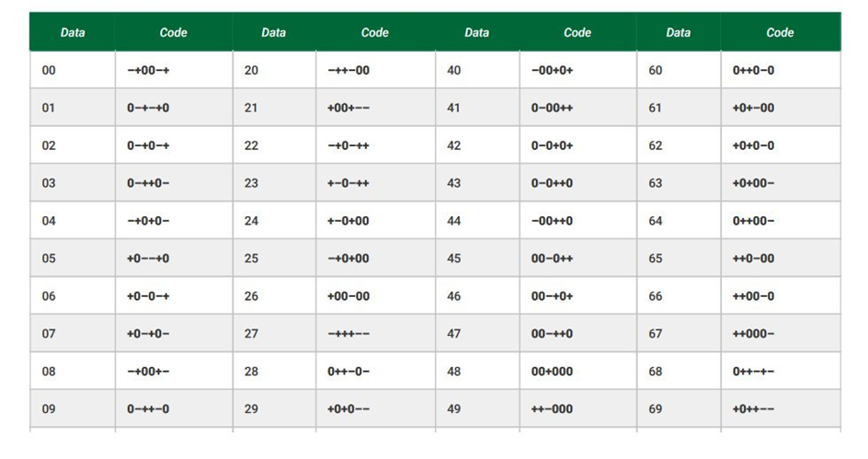The image size is (868, 459).
Task: Click data cell 44
Action: coord(454,221)
